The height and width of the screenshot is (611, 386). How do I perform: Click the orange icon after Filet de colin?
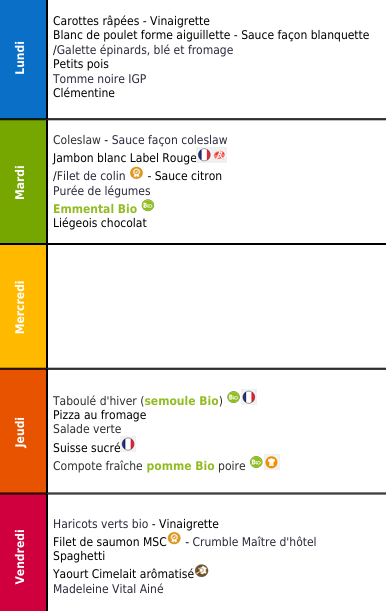[136, 173]
